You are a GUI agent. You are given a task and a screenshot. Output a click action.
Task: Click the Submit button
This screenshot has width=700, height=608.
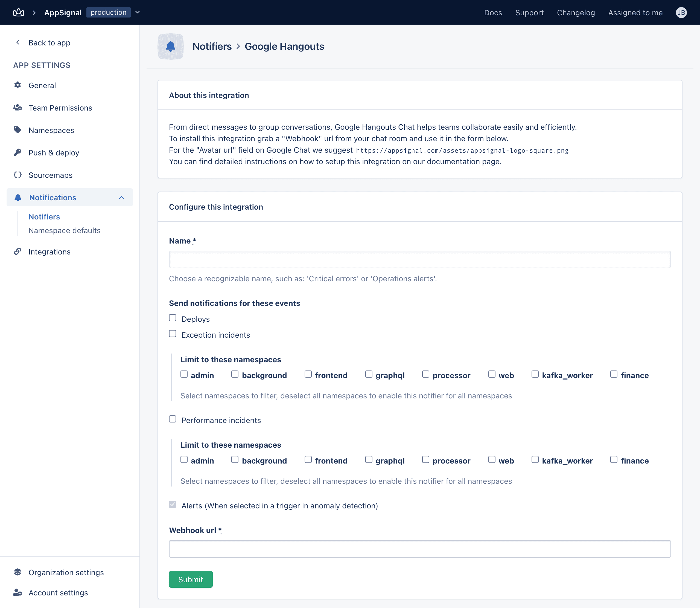point(191,579)
